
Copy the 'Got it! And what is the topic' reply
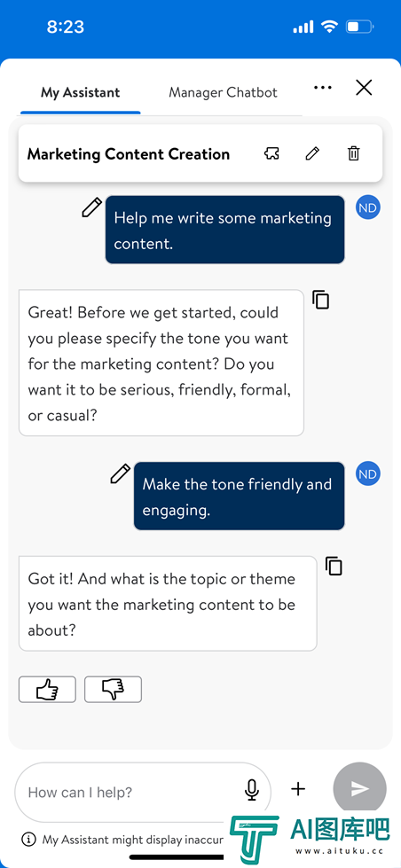click(x=334, y=566)
